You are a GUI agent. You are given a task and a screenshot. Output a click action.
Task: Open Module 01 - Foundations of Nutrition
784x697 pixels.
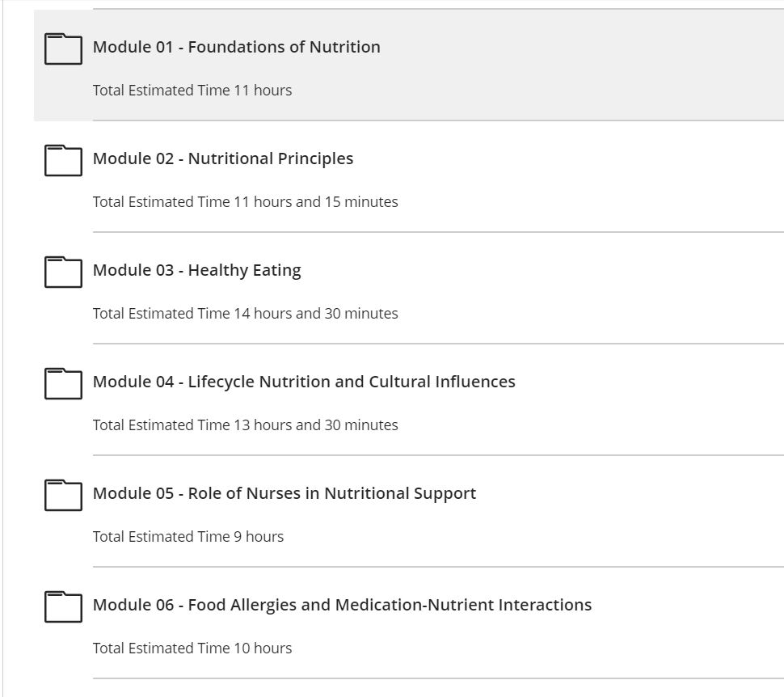tap(237, 47)
